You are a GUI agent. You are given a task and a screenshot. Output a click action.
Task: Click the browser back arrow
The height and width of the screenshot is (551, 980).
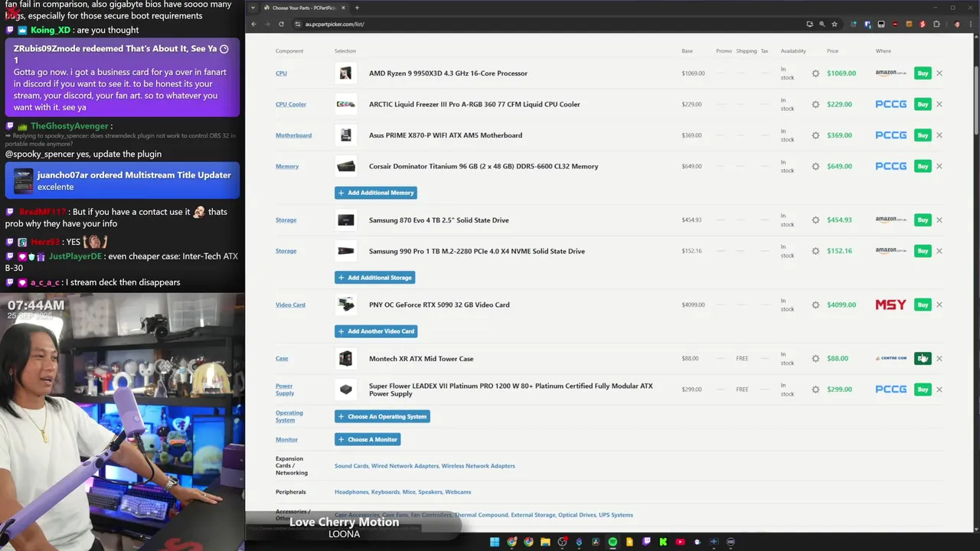[x=253, y=24]
